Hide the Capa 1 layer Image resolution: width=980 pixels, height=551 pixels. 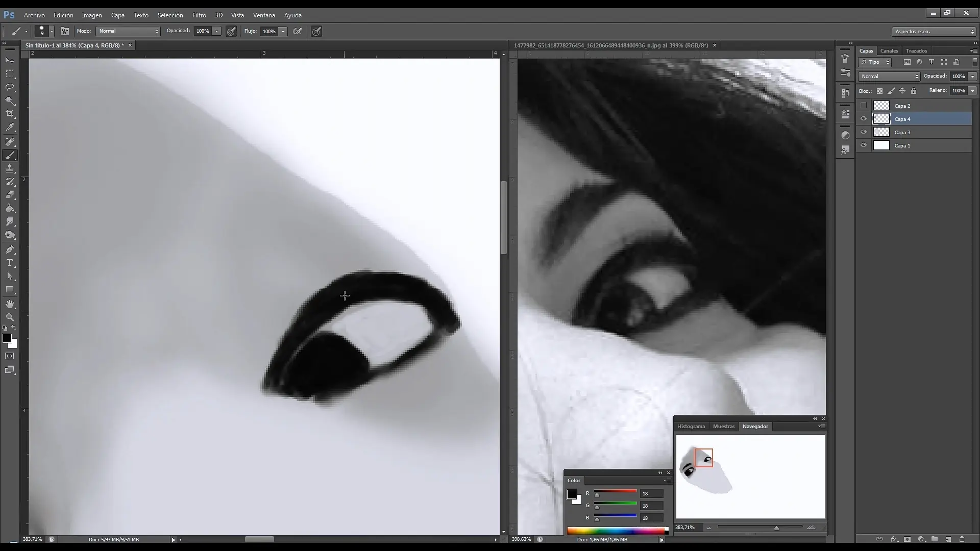(864, 145)
